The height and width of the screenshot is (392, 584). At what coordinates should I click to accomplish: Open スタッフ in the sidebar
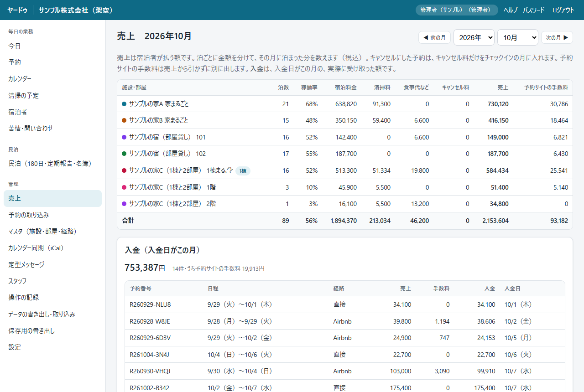click(x=52, y=281)
